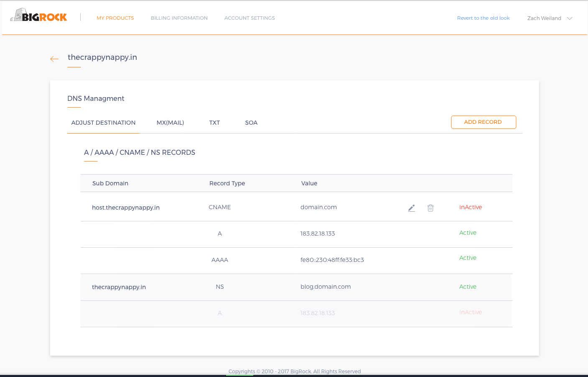The height and width of the screenshot is (377, 588).
Task: Open the My Products menu
Action: click(115, 18)
